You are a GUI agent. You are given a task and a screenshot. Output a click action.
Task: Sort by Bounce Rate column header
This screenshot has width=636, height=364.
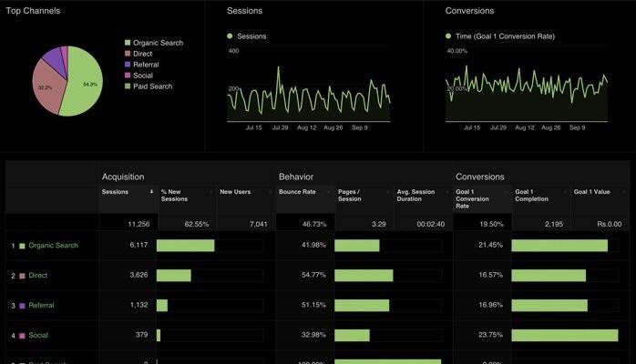coord(296,192)
